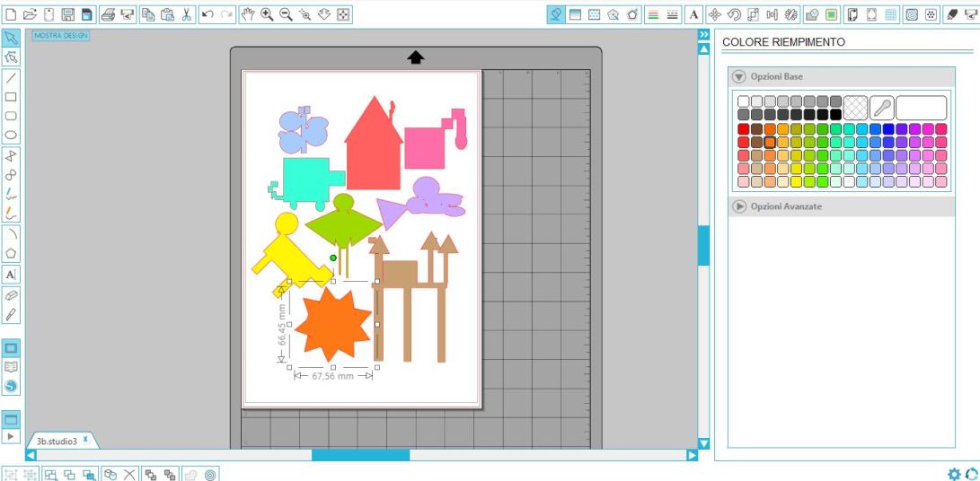Collapse the Opzioni Base section
The height and width of the screenshot is (481, 980).
[x=740, y=76]
